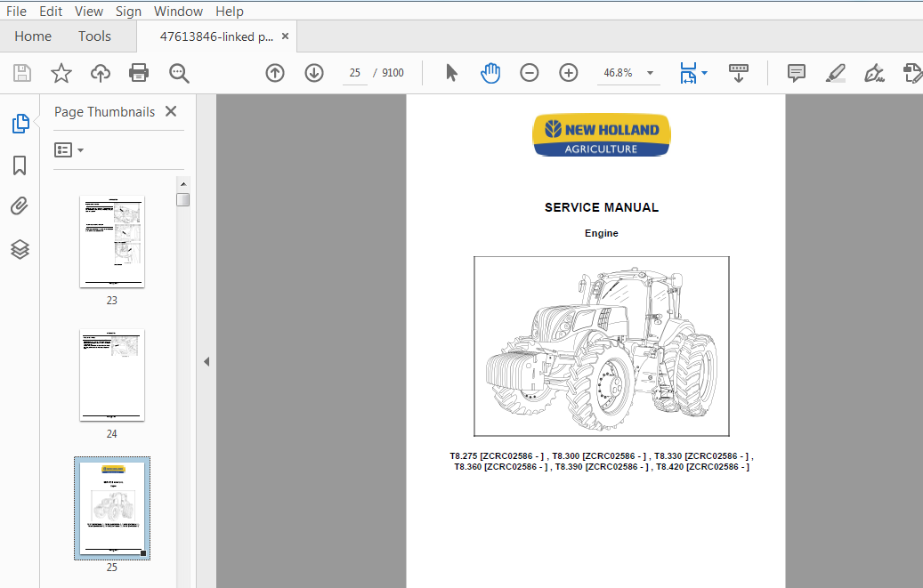The image size is (923, 588).
Task: Upload file to cloud icon
Action: [x=101, y=73]
